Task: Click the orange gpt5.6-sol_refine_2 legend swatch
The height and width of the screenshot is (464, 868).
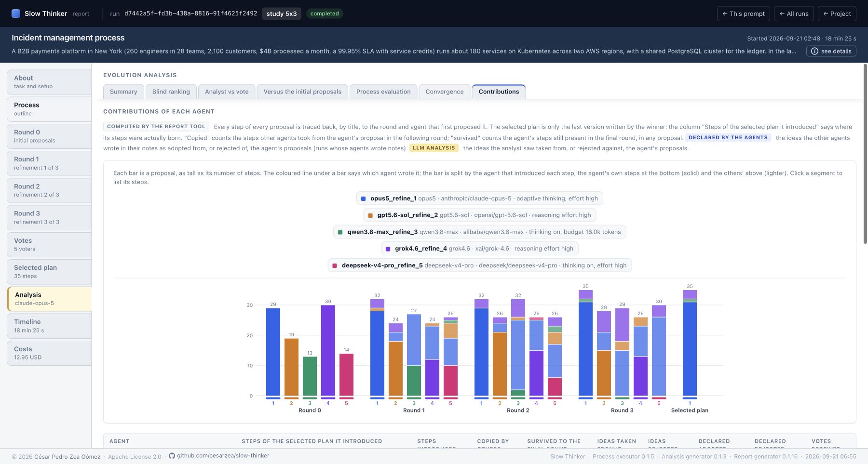Action: 370,215
